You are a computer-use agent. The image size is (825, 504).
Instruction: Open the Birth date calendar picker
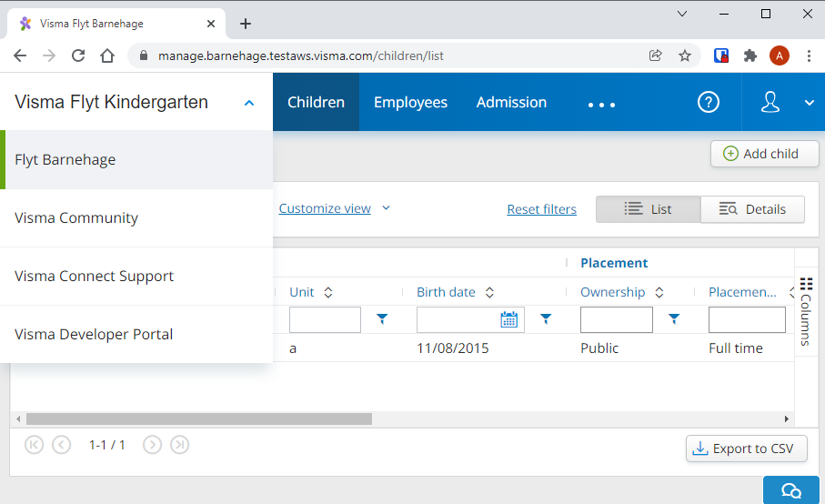tap(508, 319)
